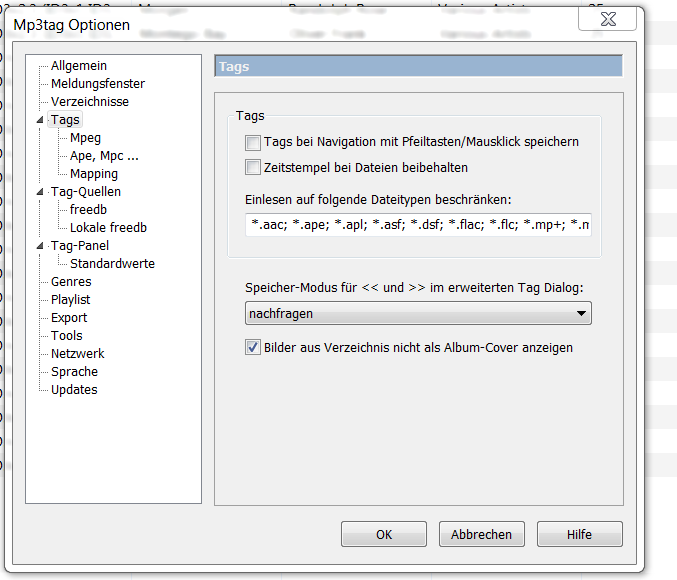Toggle Zeitstempel bei Dateien beibehalten checkbox
Viewport: 677px width, 580px height.
point(253,168)
